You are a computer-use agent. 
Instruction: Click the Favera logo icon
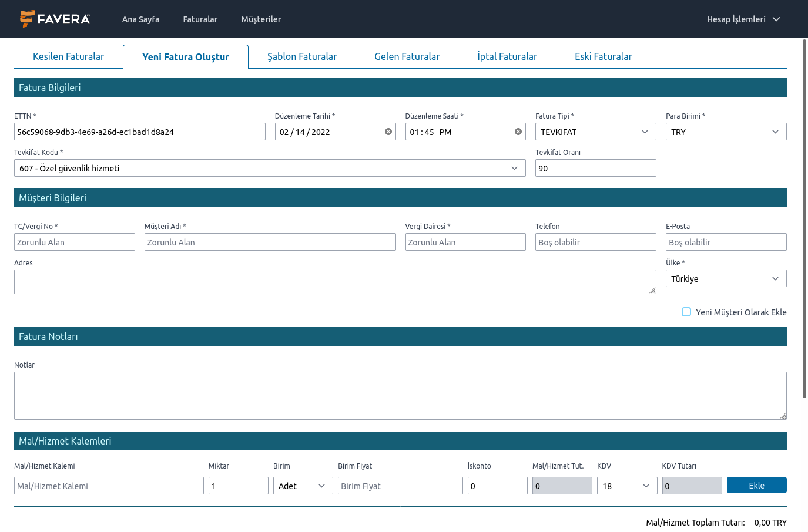tap(27, 19)
